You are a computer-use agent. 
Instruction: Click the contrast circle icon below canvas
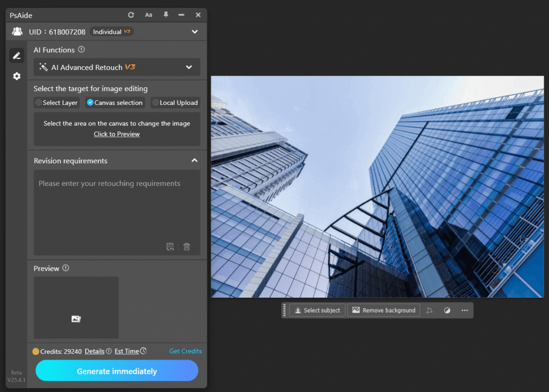click(x=447, y=310)
